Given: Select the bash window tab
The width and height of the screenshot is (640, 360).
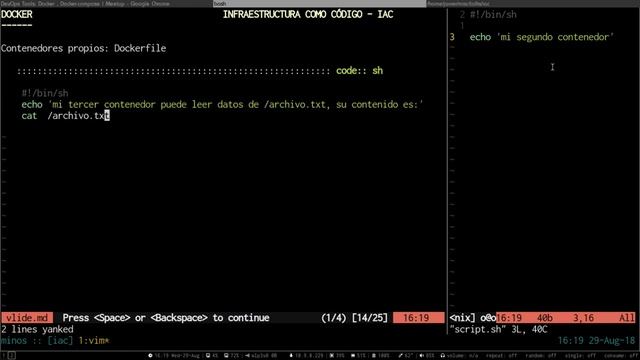Looking at the screenshot, I should (319, 3).
